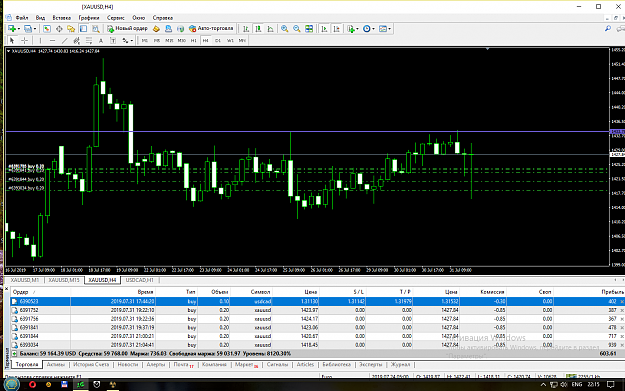Open the Indicators list icon

351,29
